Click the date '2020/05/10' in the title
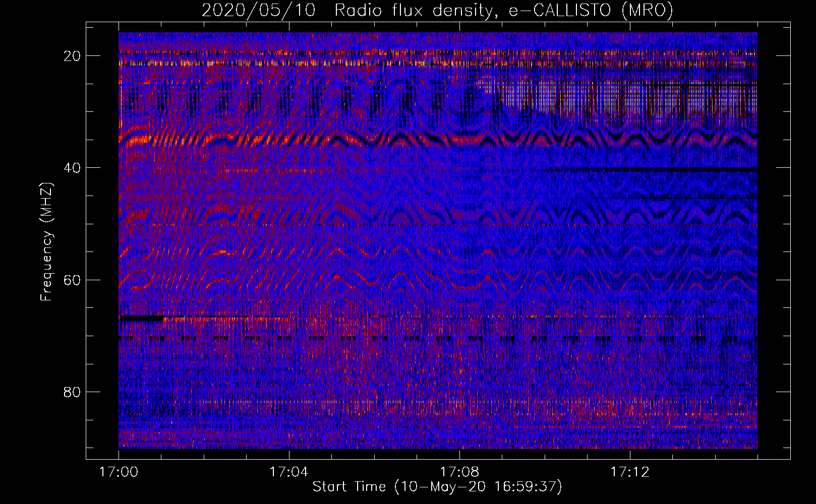Image resolution: width=816 pixels, height=504 pixels. tap(259, 11)
